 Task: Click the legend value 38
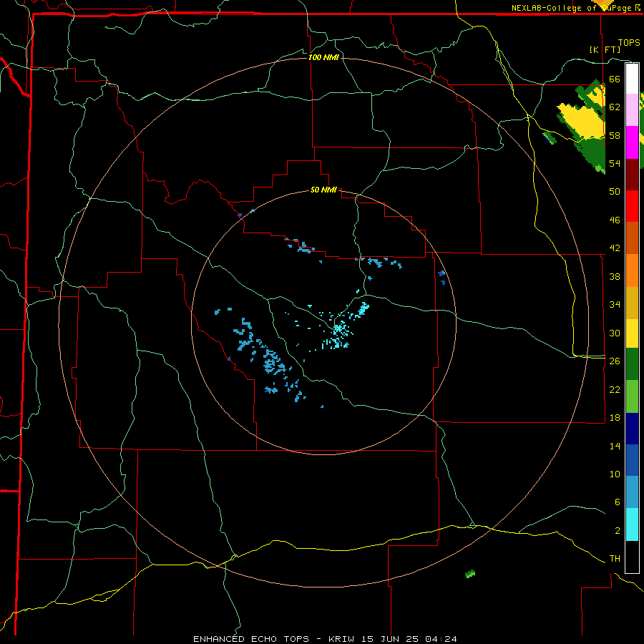click(x=615, y=276)
